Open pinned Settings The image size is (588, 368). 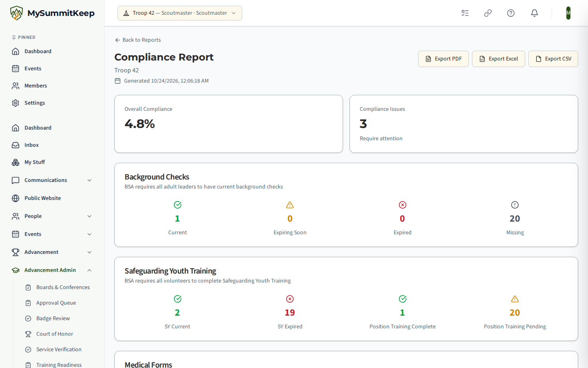pos(52,103)
